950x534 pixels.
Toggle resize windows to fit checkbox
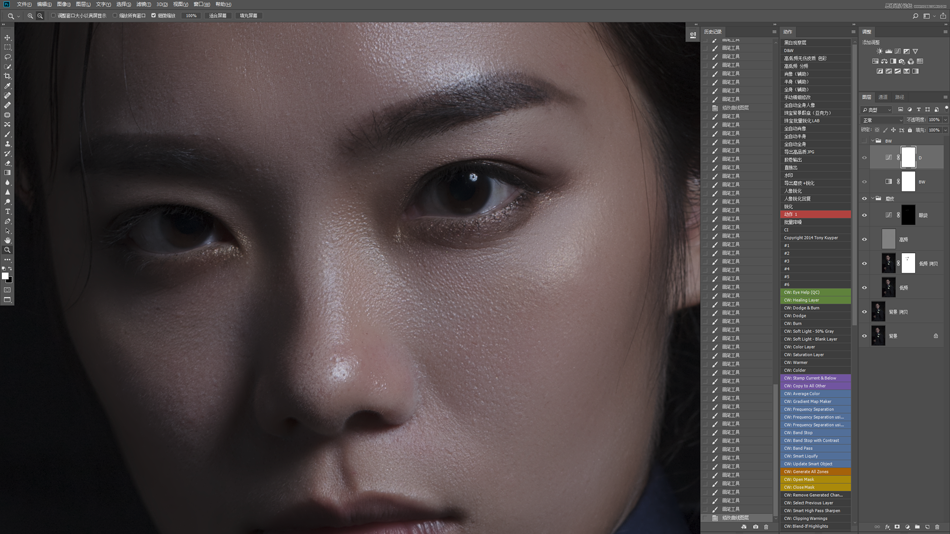(x=53, y=16)
